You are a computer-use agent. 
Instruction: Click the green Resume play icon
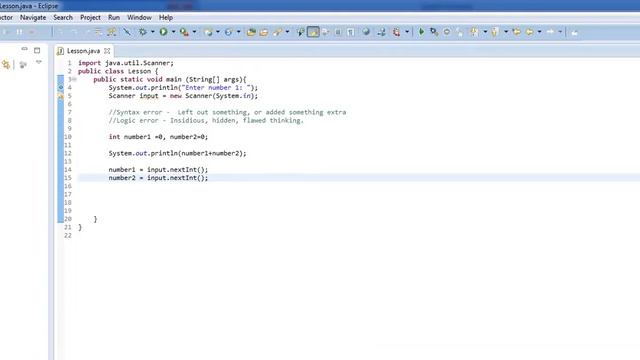tap(421, 32)
